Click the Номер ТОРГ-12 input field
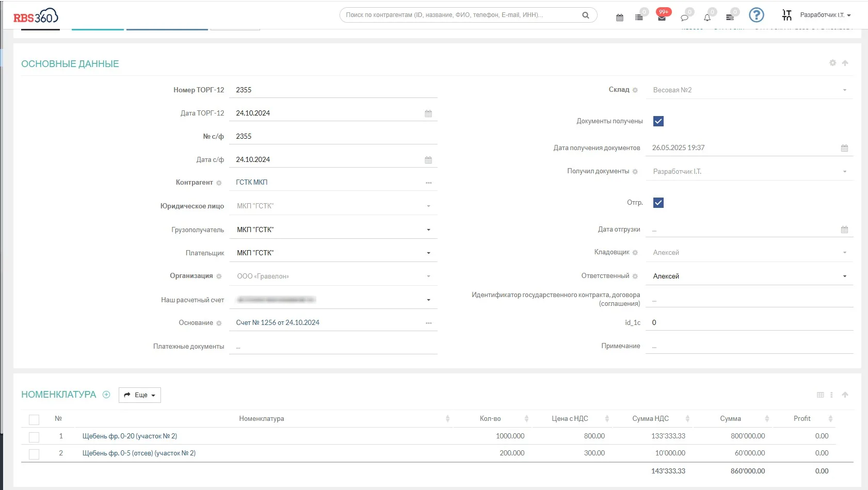This screenshot has width=868, height=490. [333, 90]
